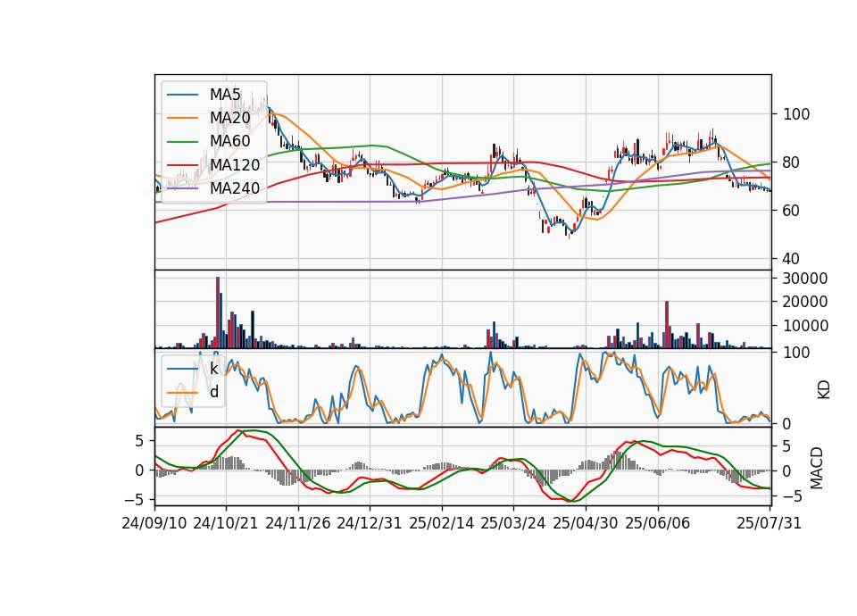Click the MA60 legend label
This screenshot has width=857, height=616.
[x=229, y=142]
